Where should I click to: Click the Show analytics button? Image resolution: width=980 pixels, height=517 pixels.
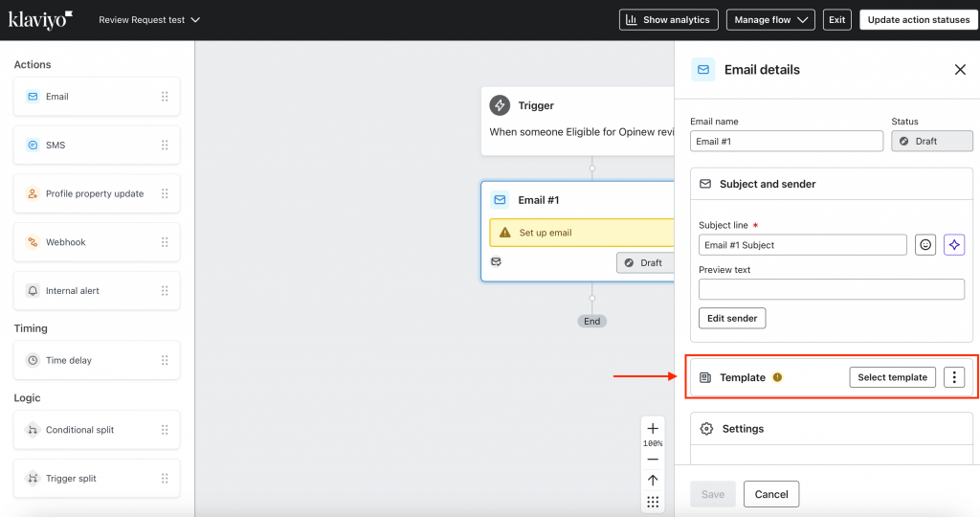[x=669, y=20]
